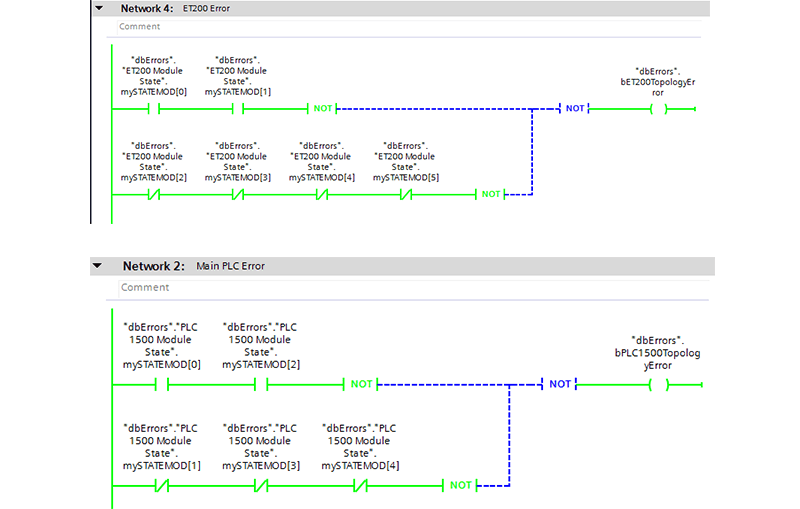Image resolution: width=800 pixels, height=509 pixels.
Task: Select the ET200 mySTATEMOD[4] normally closed contact
Action: click(x=322, y=194)
